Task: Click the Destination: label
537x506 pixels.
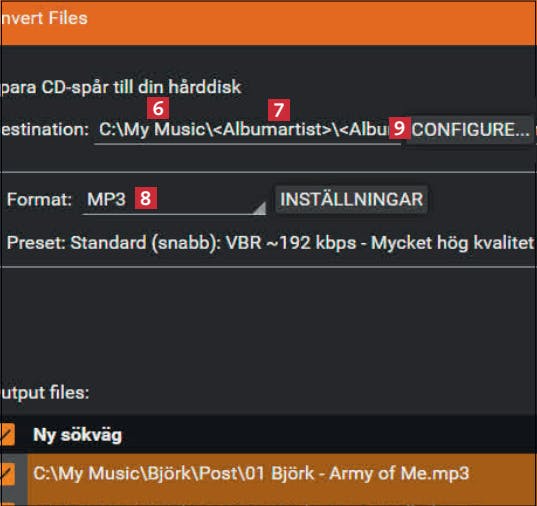Action: [45, 129]
